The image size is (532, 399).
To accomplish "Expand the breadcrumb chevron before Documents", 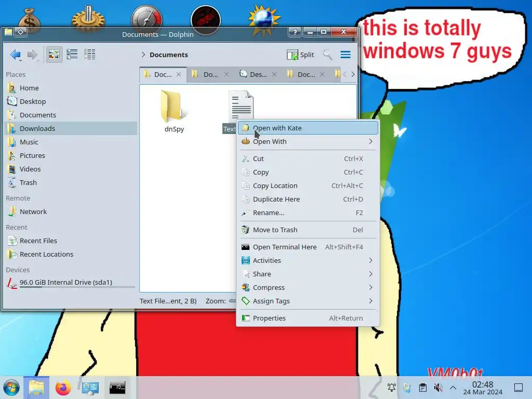I will 143,55.
